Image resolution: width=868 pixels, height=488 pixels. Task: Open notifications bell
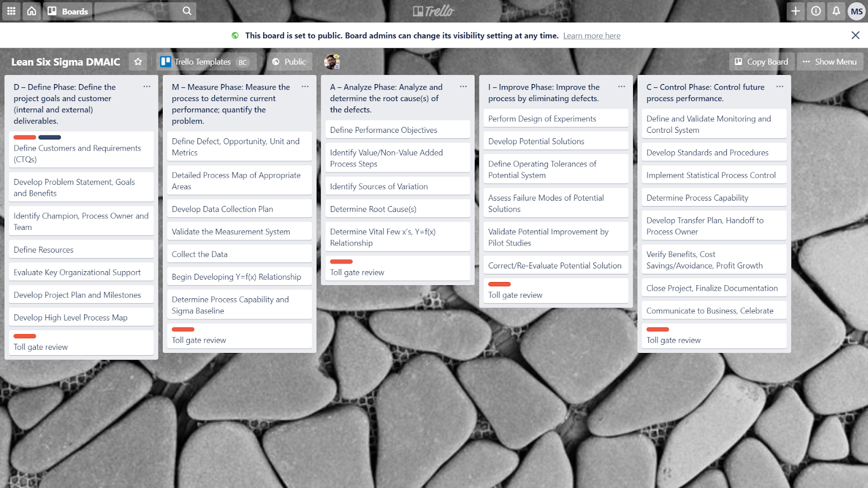(x=836, y=11)
